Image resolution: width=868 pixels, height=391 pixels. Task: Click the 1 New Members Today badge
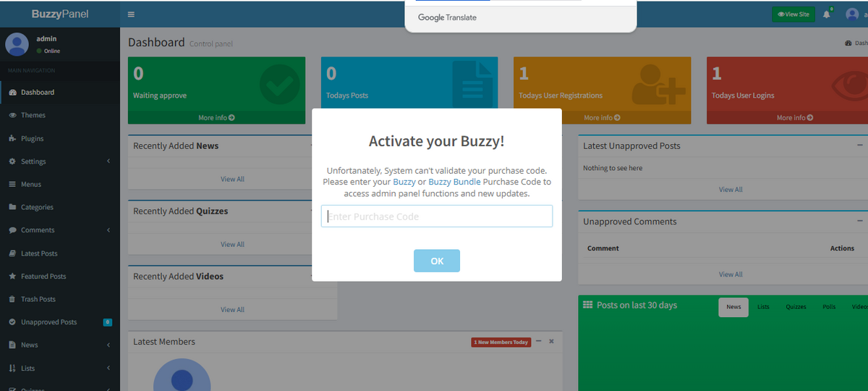coord(501,342)
